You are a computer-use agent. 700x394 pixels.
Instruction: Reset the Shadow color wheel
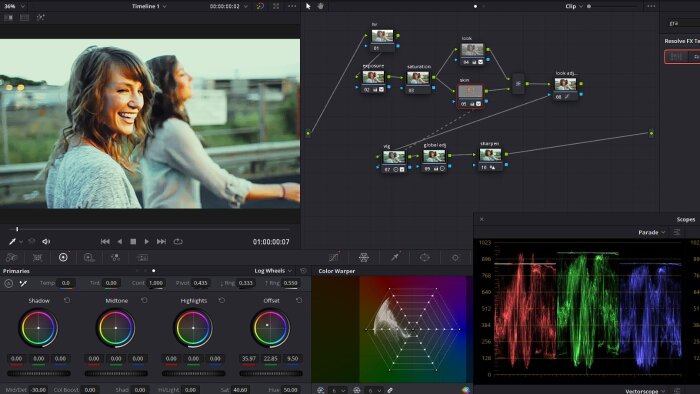tap(67, 300)
